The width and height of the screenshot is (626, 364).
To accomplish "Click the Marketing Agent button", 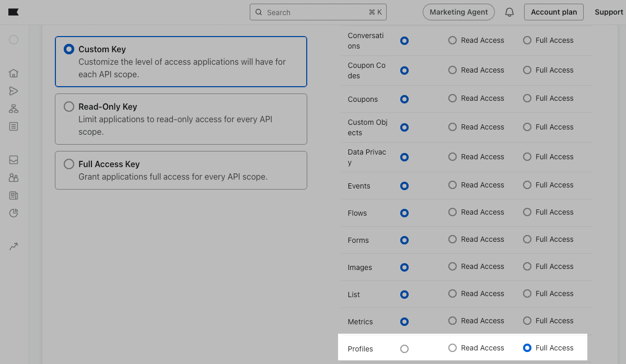I will [458, 12].
